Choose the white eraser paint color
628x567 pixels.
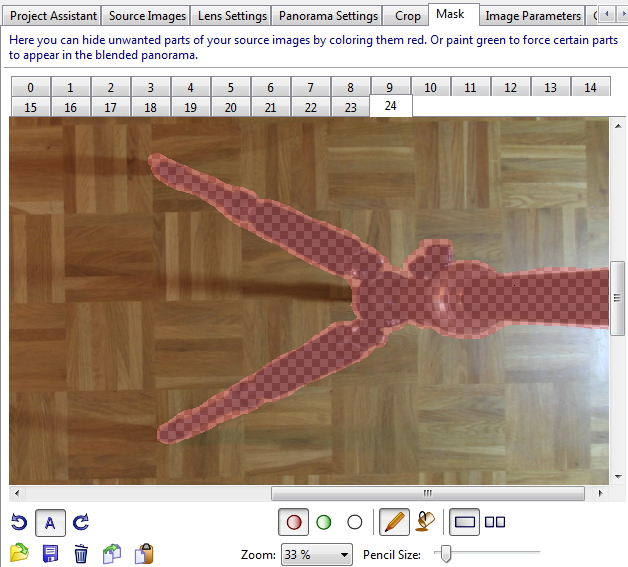(x=354, y=522)
